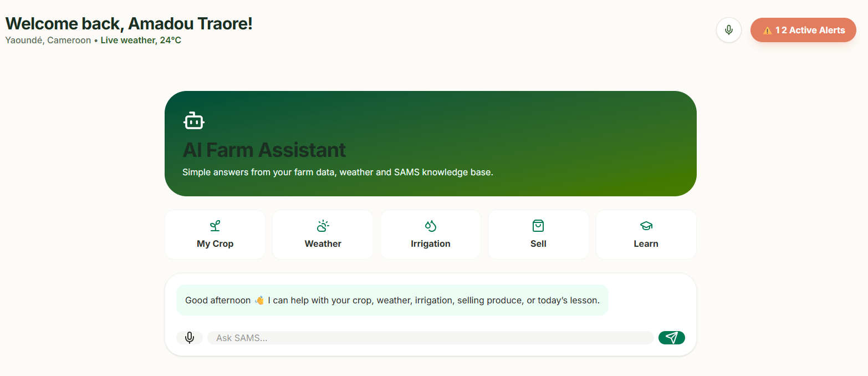Click the microphone icon beside Active Alerts

click(728, 30)
